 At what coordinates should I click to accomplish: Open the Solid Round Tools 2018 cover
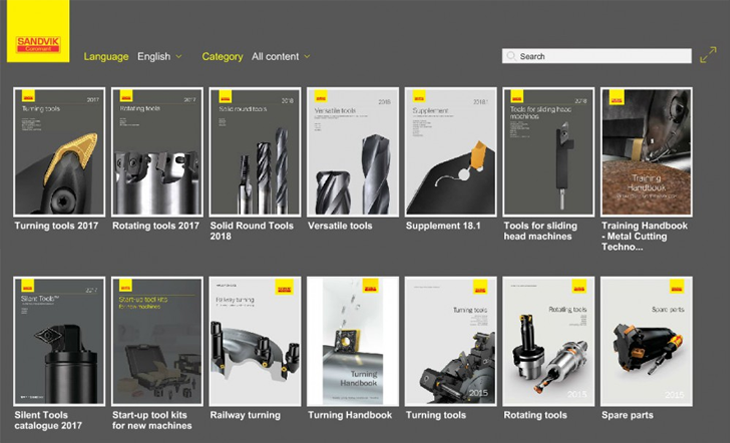tap(255, 152)
